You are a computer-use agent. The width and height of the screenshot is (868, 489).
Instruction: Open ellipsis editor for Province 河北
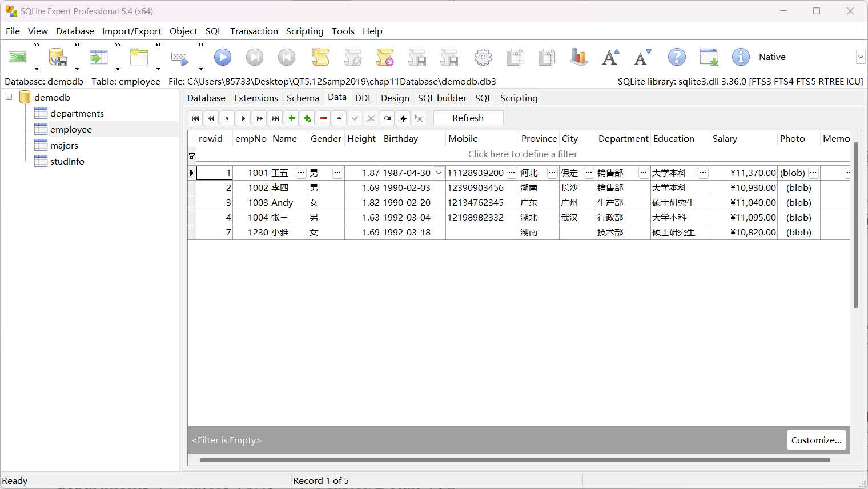pos(552,173)
